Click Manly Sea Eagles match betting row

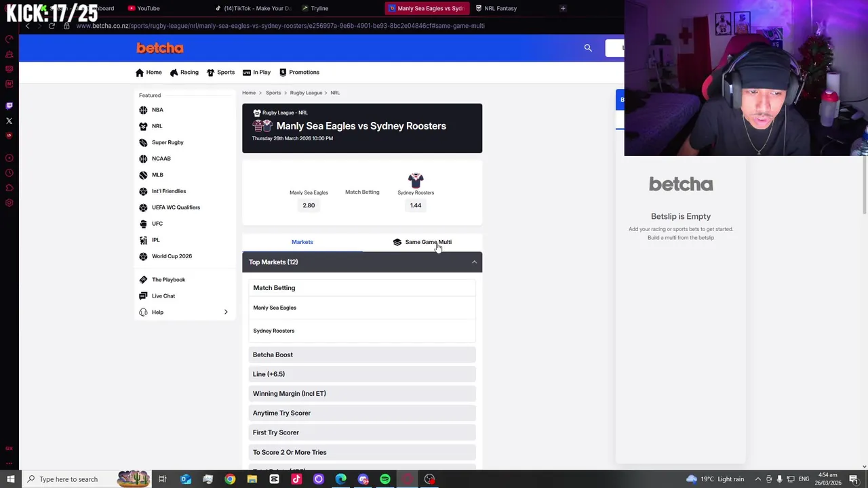(362, 308)
